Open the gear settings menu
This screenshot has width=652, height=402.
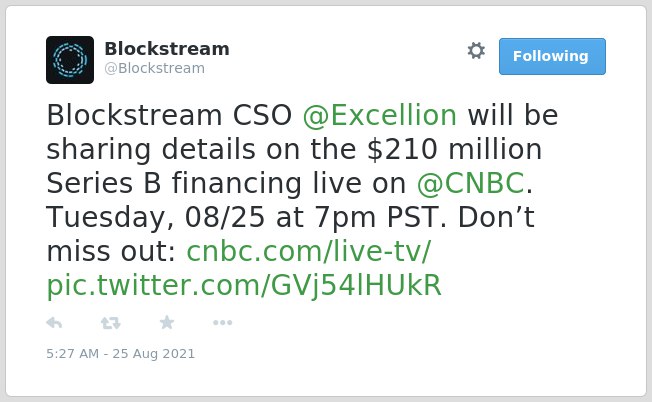476,51
